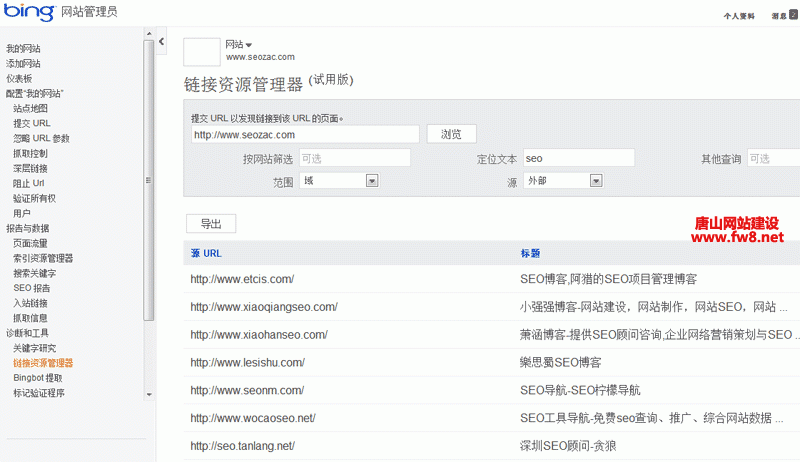This screenshot has width=800, height=462.
Task: Click the 按网站筛选 input field
Action: (355, 158)
